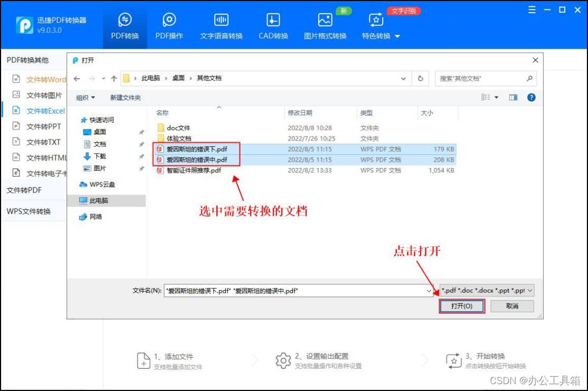Select 爱因斯坦的错误下.pdf file

[x=306, y=149]
